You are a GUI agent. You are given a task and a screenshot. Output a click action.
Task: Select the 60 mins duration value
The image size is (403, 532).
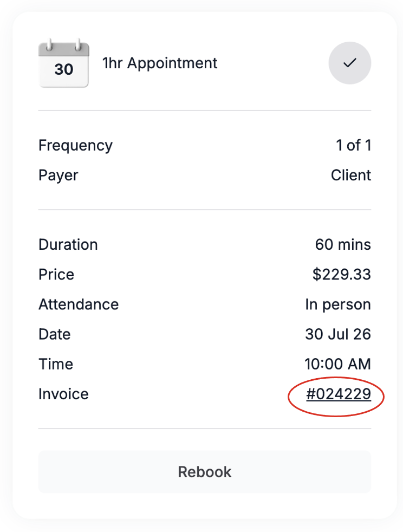click(343, 245)
